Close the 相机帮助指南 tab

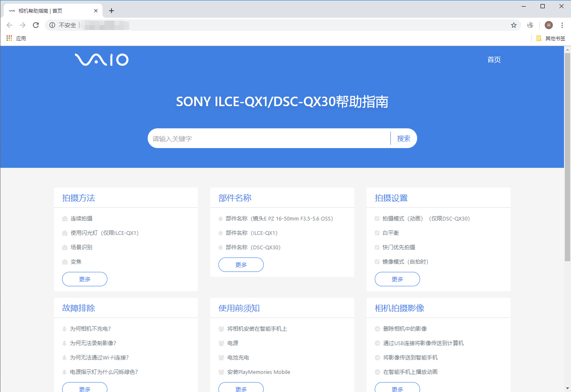(x=96, y=11)
